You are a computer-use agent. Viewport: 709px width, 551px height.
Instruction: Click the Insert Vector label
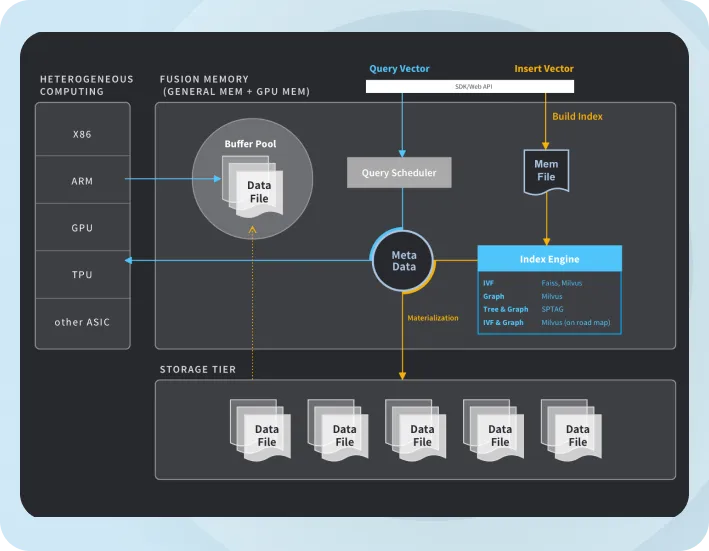click(x=544, y=69)
